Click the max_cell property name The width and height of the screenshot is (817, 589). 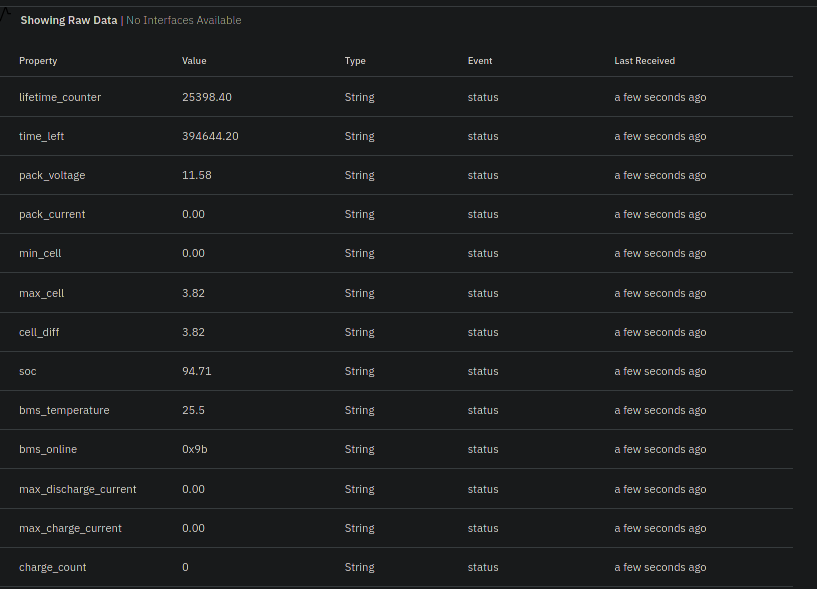(x=41, y=293)
